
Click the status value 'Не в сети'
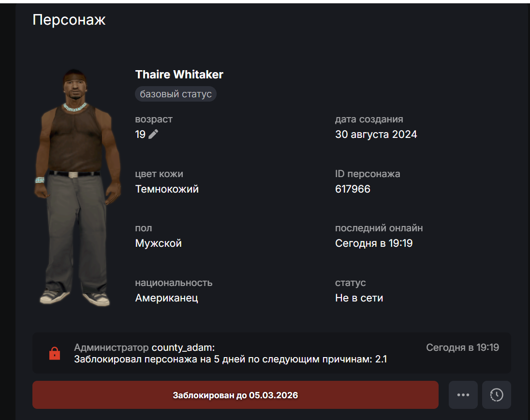pos(359,298)
